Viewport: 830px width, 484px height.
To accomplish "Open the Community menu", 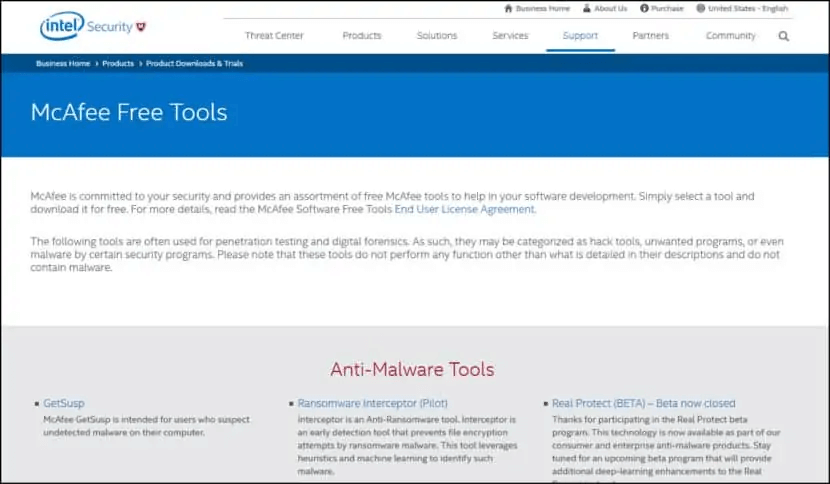I will pyautogui.click(x=730, y=35).
